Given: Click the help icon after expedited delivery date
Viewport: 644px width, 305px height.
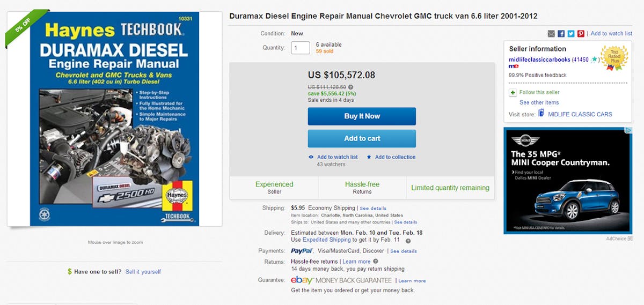Looking at the screenshot, I should (x=408, y=241).
